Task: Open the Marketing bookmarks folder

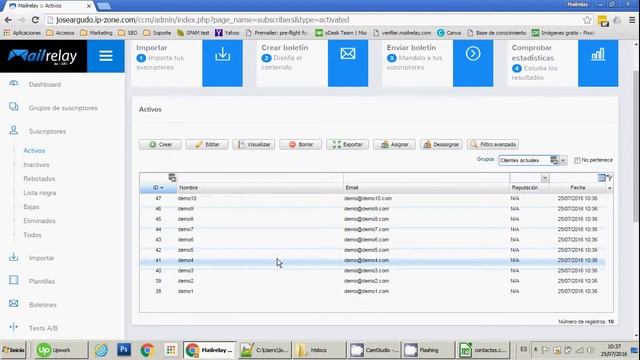Action: [96, 33]
